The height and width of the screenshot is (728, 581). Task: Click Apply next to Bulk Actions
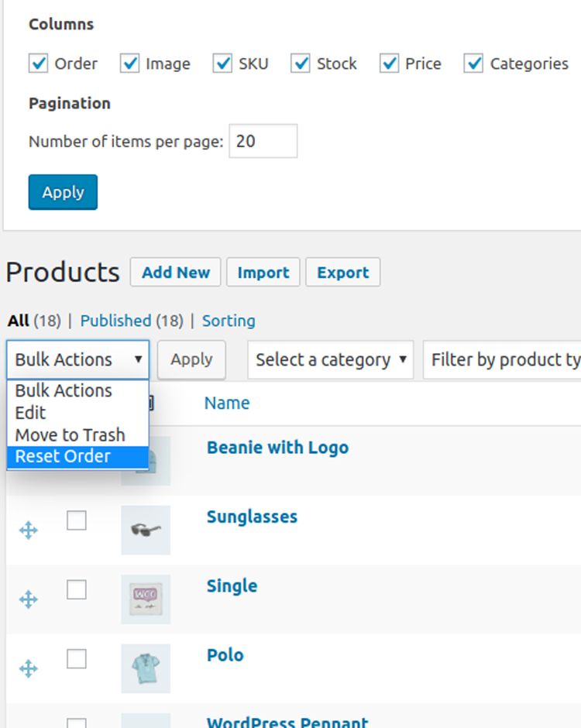pos(191,360)
